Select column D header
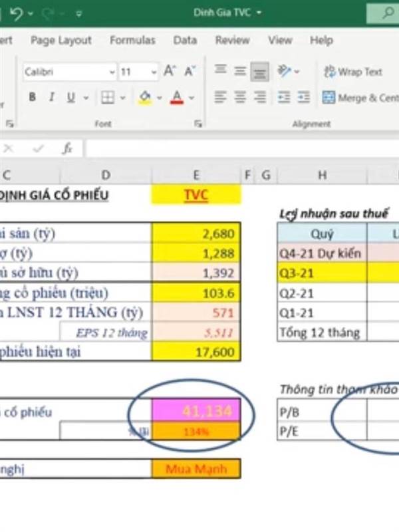The image size is (399, 532). (x=106, y=175)
